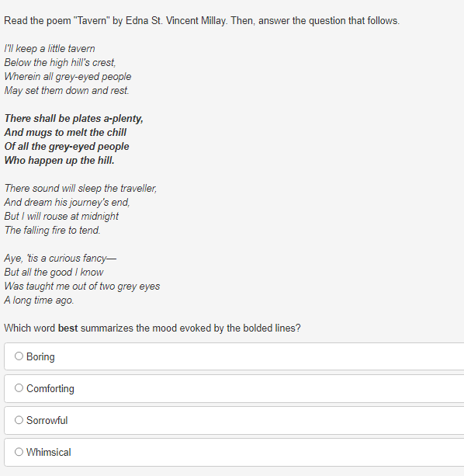Viewport: 464px width, 476px height.
Task: Click the bold word 'best' in the question
Action: pyautogui.click(x=68, y=328)
